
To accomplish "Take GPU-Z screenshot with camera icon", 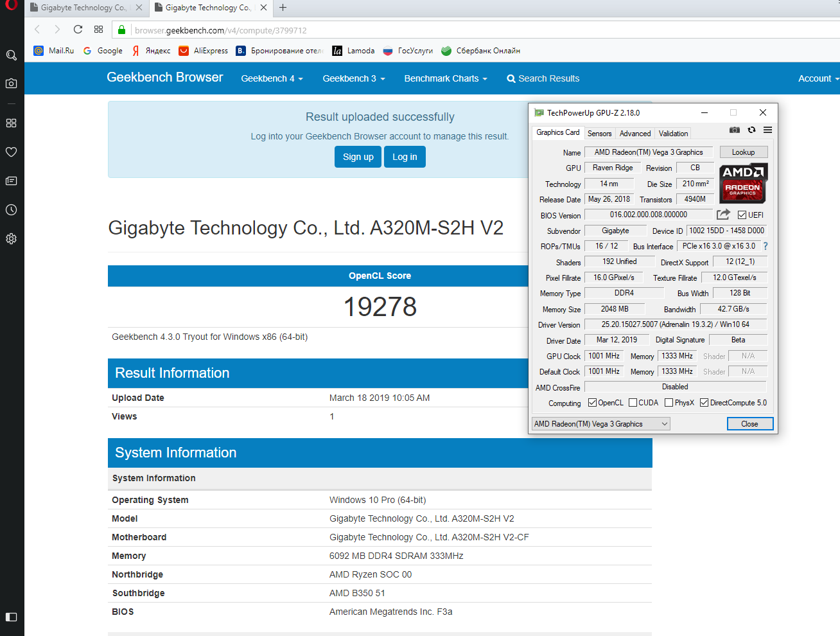I will [x=735, y=130].
